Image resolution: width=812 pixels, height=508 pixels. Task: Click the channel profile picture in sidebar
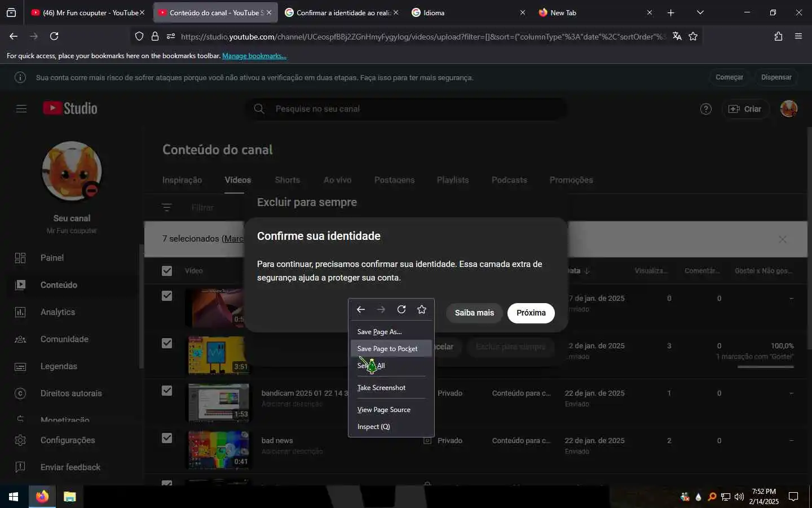72,172
